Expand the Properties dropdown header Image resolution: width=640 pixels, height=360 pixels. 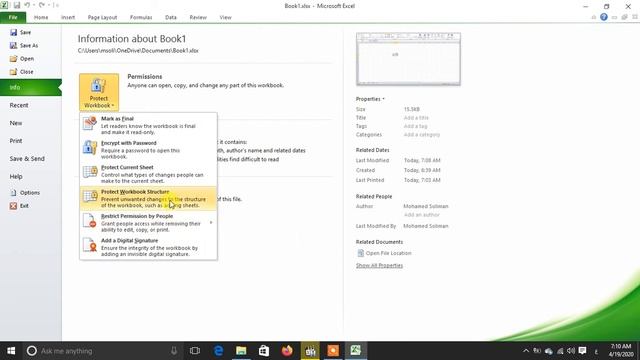coord(370,99)
